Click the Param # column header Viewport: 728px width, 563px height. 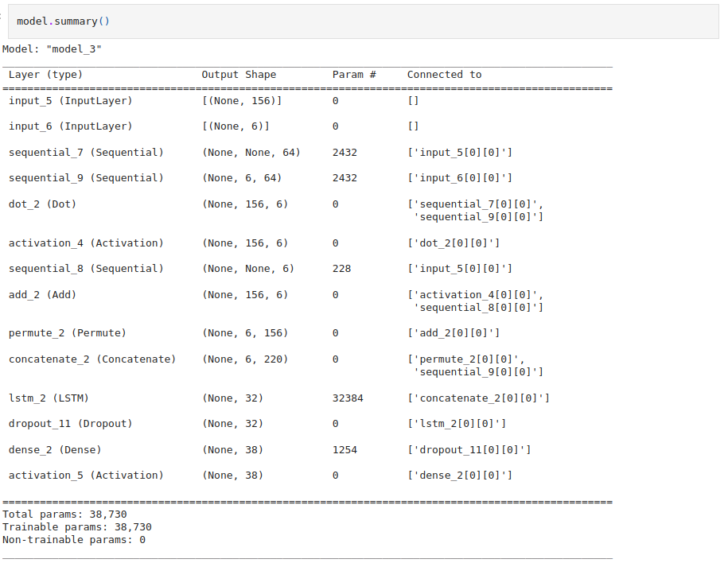point(352,74)
